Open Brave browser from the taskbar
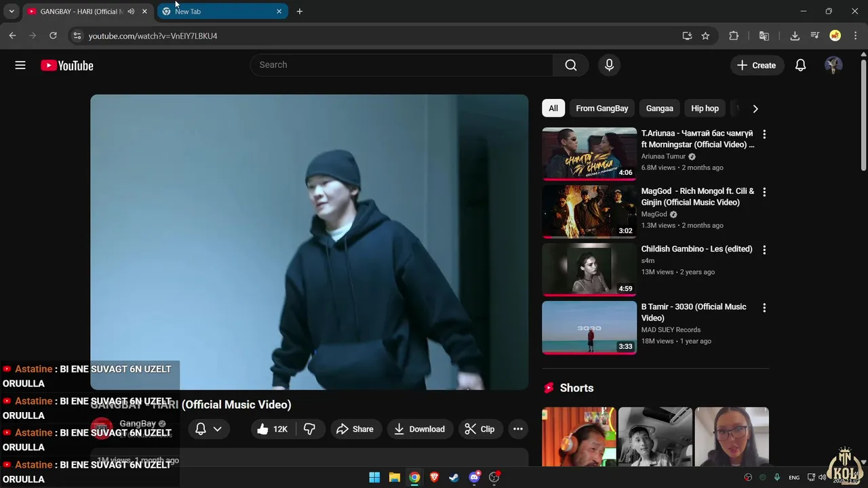The height and width of the screenshot is (488, 868). pyautogui.click(x=434, y=477)
